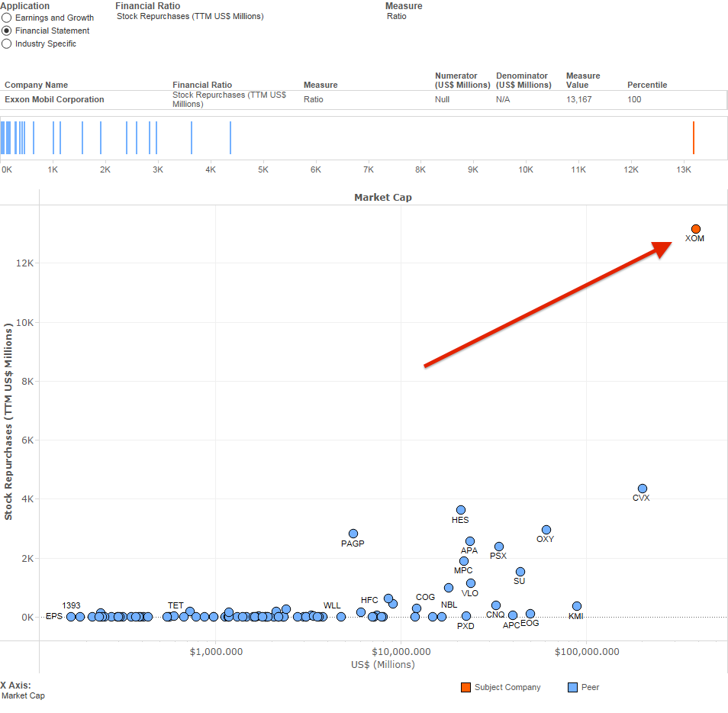Click the Peer legend label
This screenshot has width=728, height=713.
590,688
